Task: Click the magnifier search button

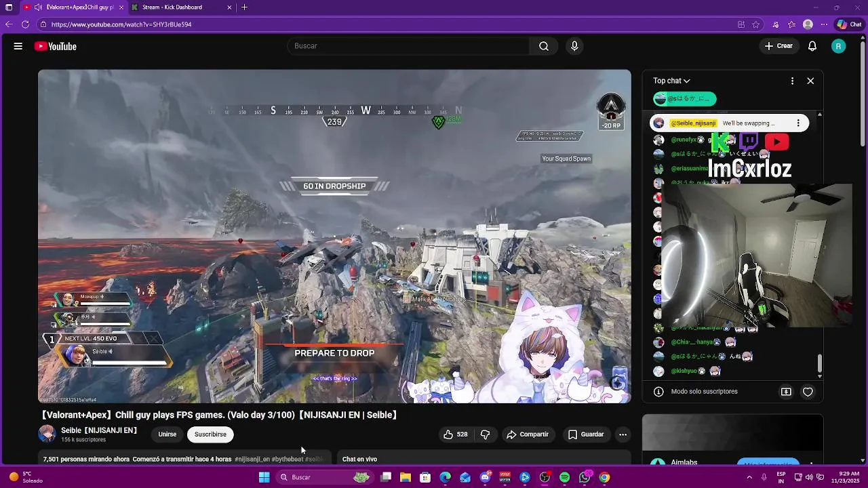Action: 544,46
